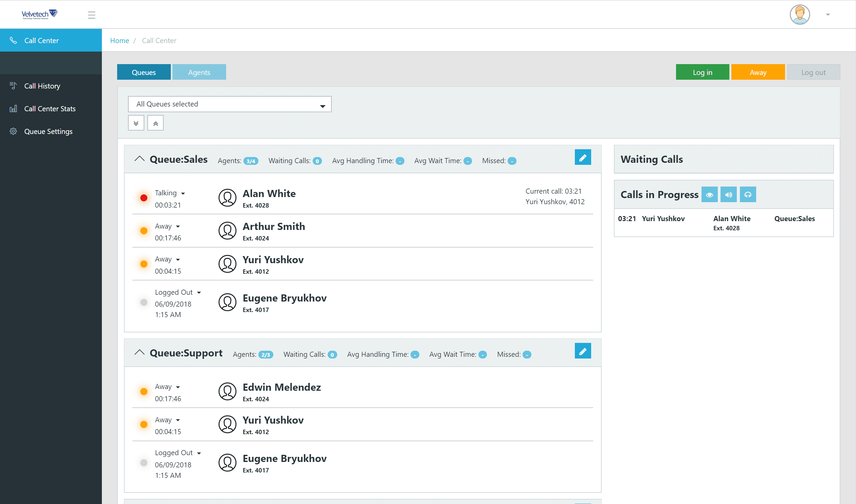
Task: Monitor the call with the eye icon
Action: tap(709, 194)
